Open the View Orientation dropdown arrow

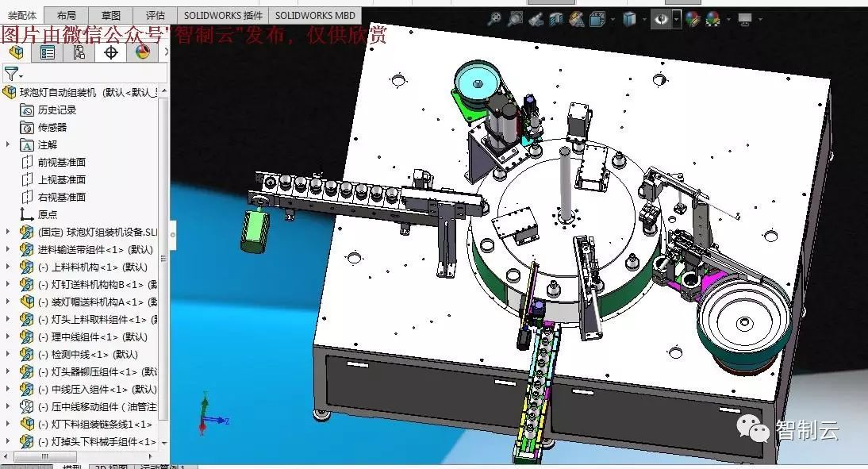613,19
